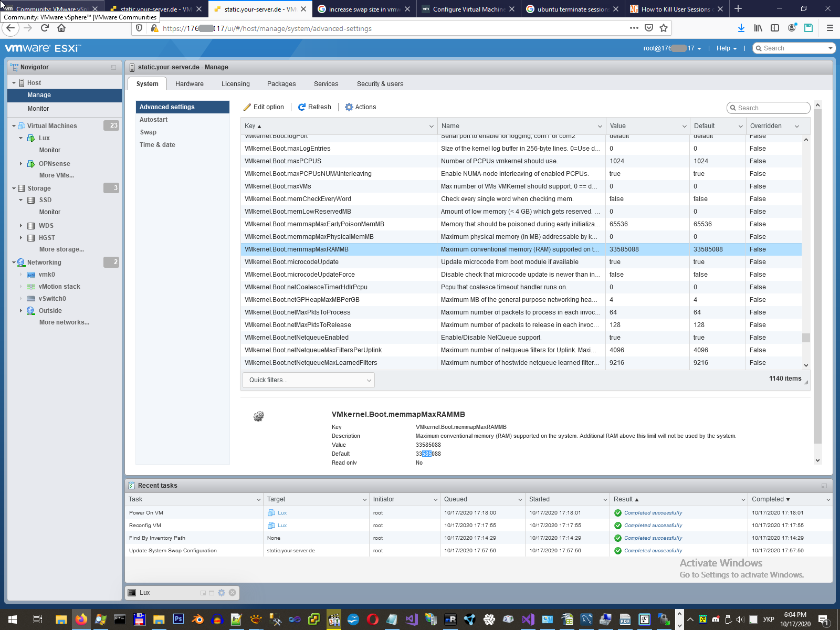Open the root user account dropdown
Image resolution: width=840 pixels, height=630 pixels.
pyautogui.click(x=672, y=48)
